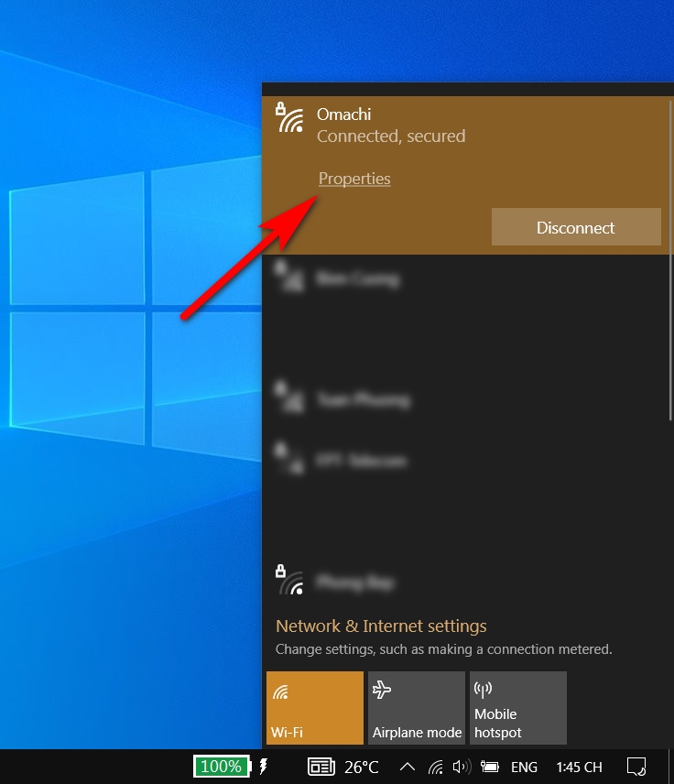Click the Show desktop strip
This screenshot has height=784, width=674.
670,767
